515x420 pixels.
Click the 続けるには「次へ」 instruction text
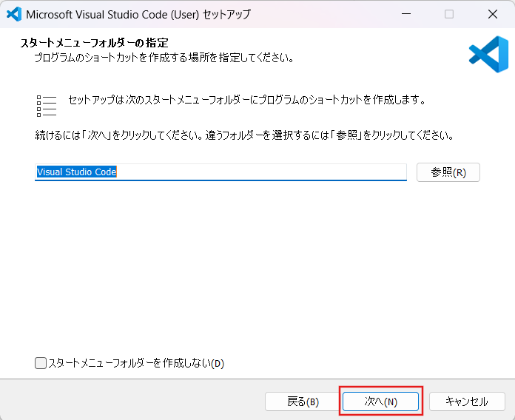244,136
